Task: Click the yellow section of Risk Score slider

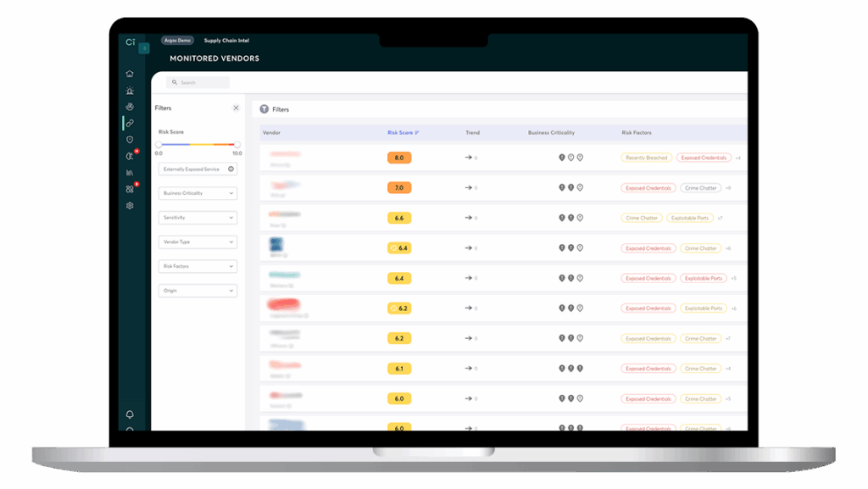Action: coord(202,144)
